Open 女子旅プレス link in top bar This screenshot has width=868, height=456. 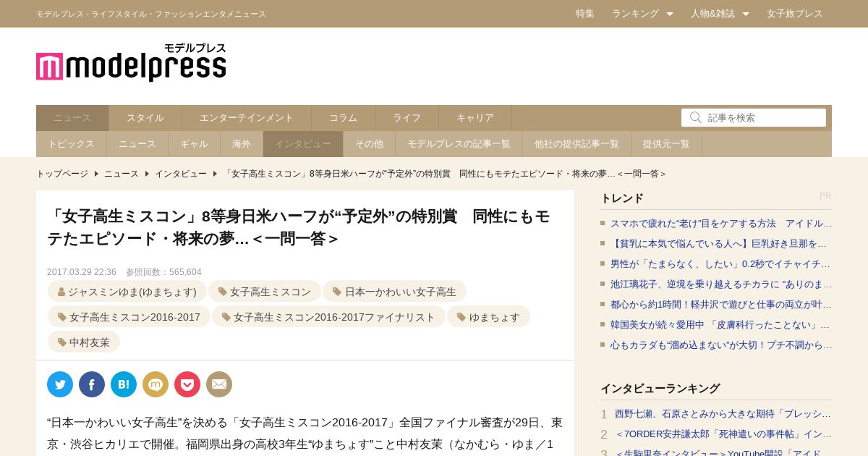click(795, 14)
